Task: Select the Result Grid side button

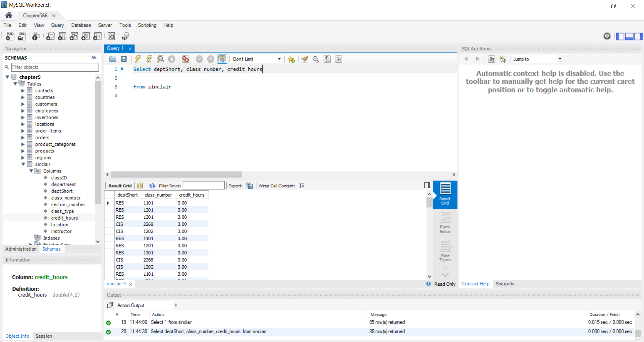Action: pyautogui.click(x=445, y=195)
